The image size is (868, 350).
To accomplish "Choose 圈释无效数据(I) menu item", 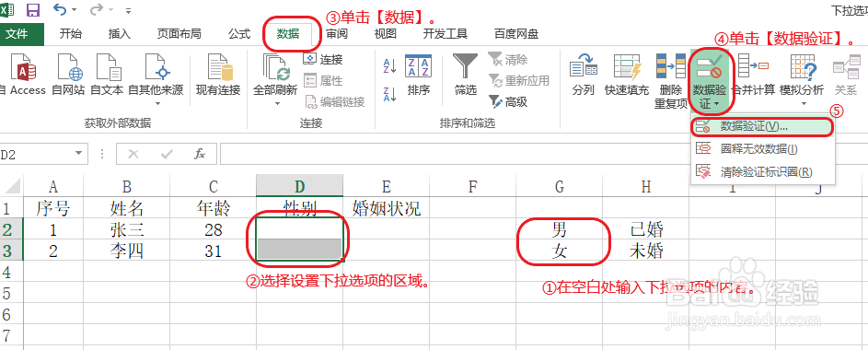I will point(762,148).
